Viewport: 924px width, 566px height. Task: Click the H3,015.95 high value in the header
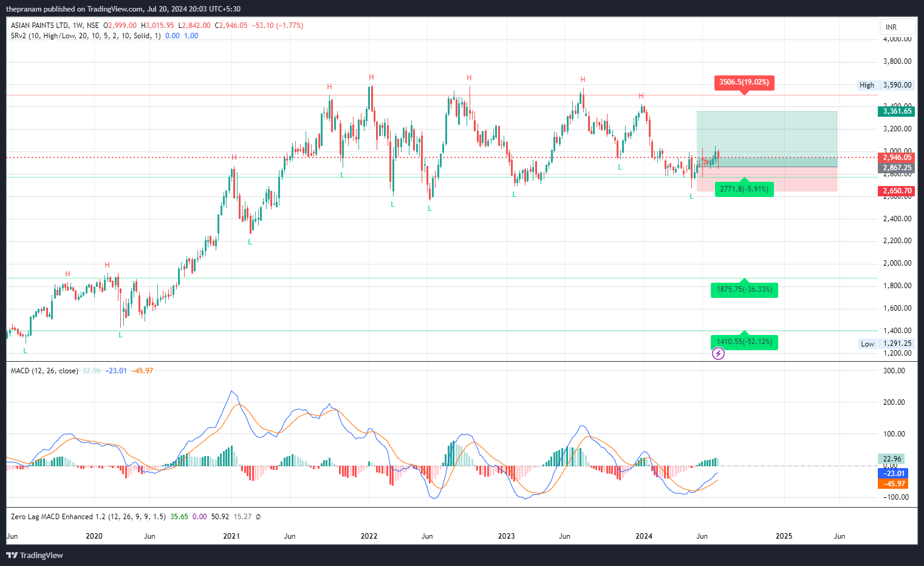coord(157,26)
